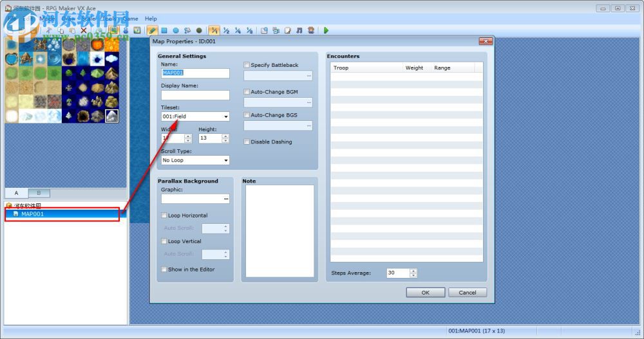Image resolution: width=644 pixels, height=339 pixels.
Task: Open the Database toolbar icon
Action: coord(264,30)
